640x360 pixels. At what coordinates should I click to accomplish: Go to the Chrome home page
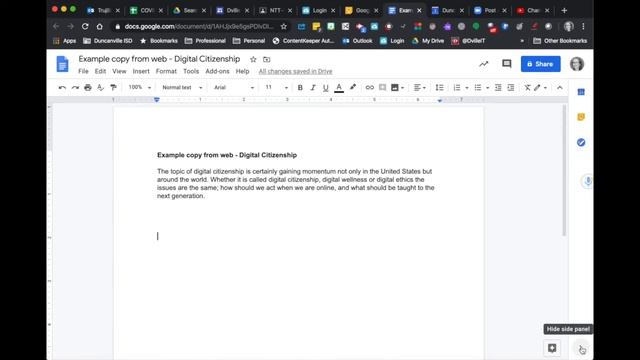[x=100, y=27]
